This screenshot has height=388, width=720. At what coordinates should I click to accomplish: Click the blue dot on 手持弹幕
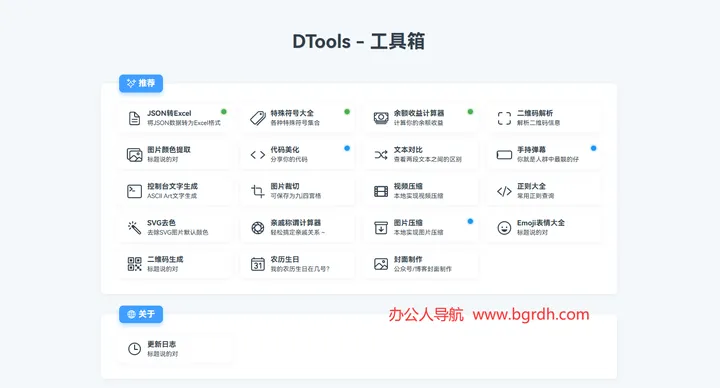pos(593,148)
